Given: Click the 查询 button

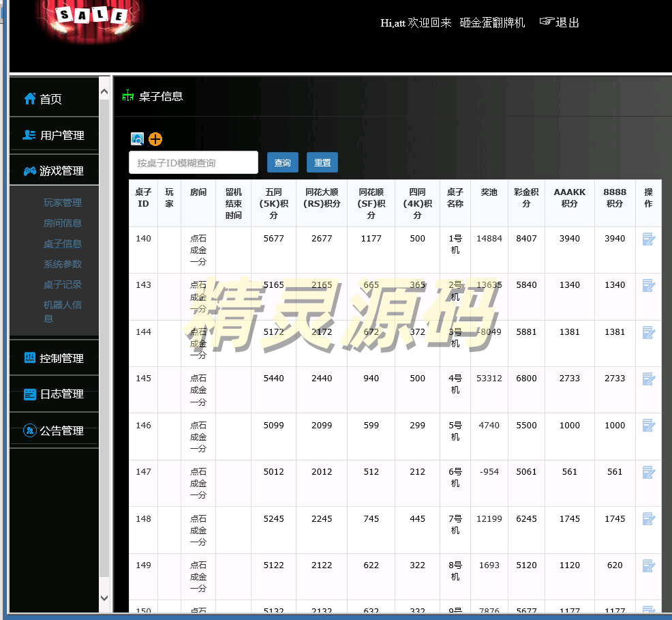Looking at the screenshot, I should click(x=282, y=162).
